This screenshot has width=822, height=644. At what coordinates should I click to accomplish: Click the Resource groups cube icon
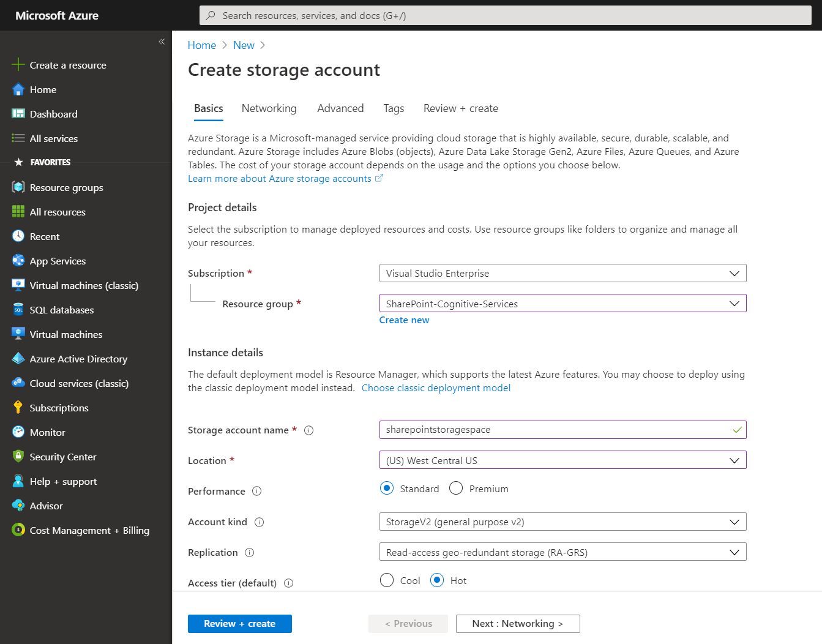[x=18, y=187]
